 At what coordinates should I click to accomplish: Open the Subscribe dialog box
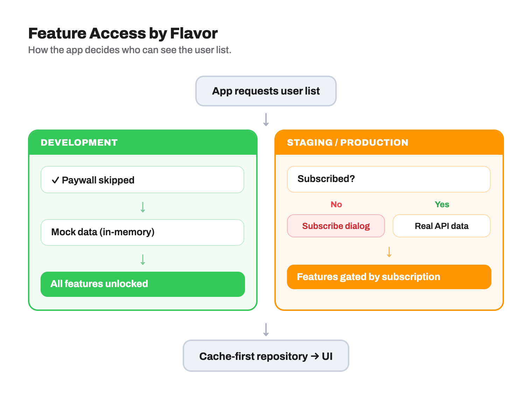336,226
